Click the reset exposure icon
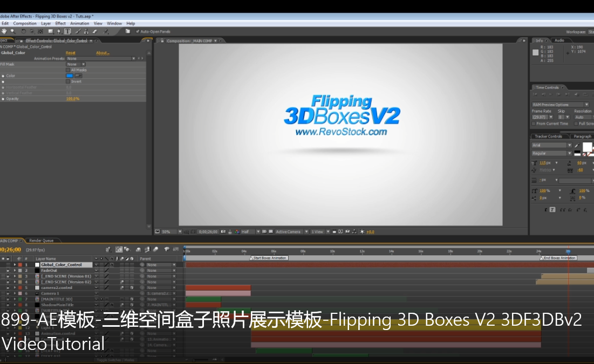 [361, 231]
